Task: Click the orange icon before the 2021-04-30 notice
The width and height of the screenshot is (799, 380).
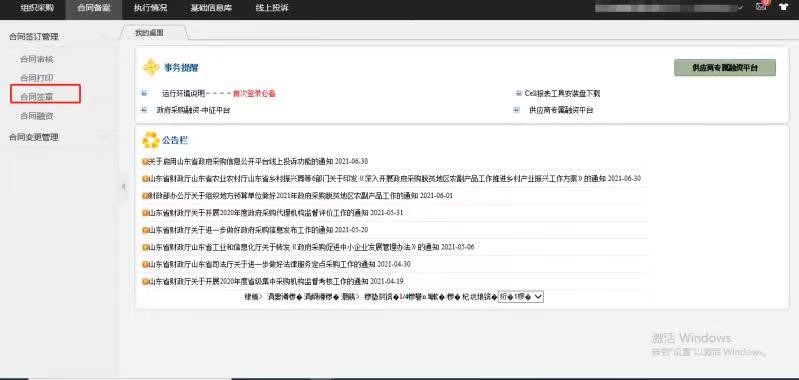Action: click(145, 264)
